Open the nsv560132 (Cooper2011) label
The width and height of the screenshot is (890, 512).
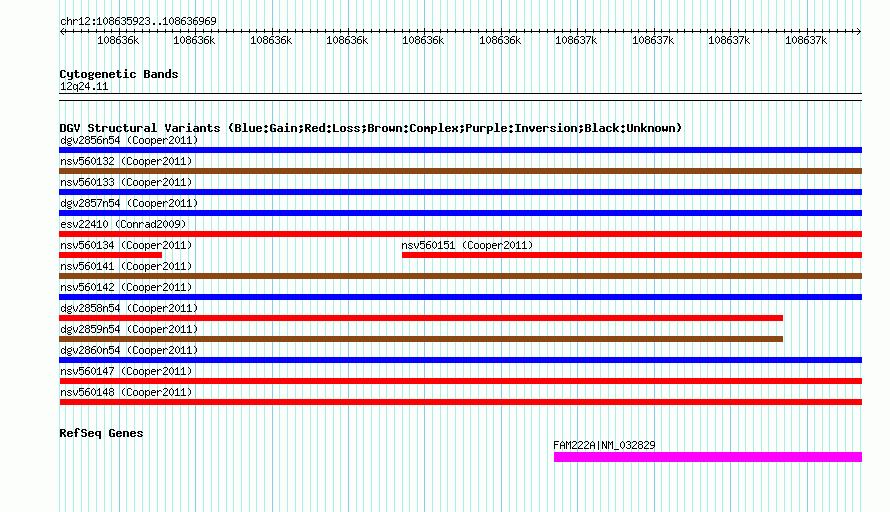pyautogui.click(x=126, y=161)
